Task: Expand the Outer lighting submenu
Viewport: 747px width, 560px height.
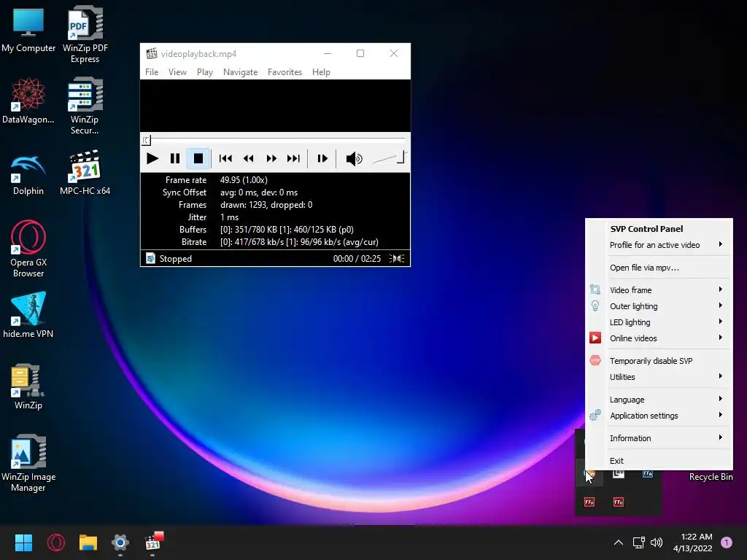Action: point(659,306)
